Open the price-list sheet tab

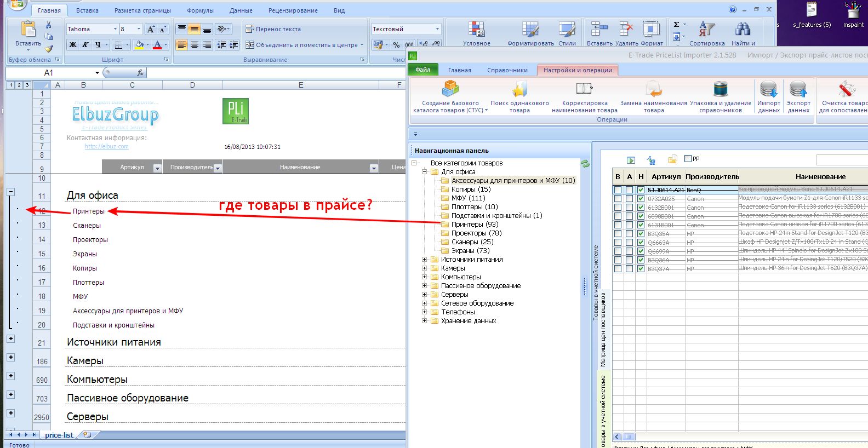(x=59, y=435)
